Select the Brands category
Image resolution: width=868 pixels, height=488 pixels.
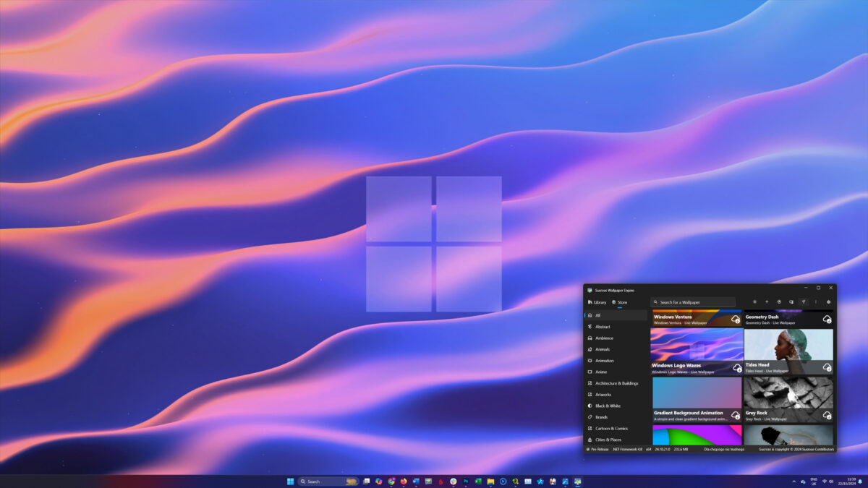tap(601, 417)
